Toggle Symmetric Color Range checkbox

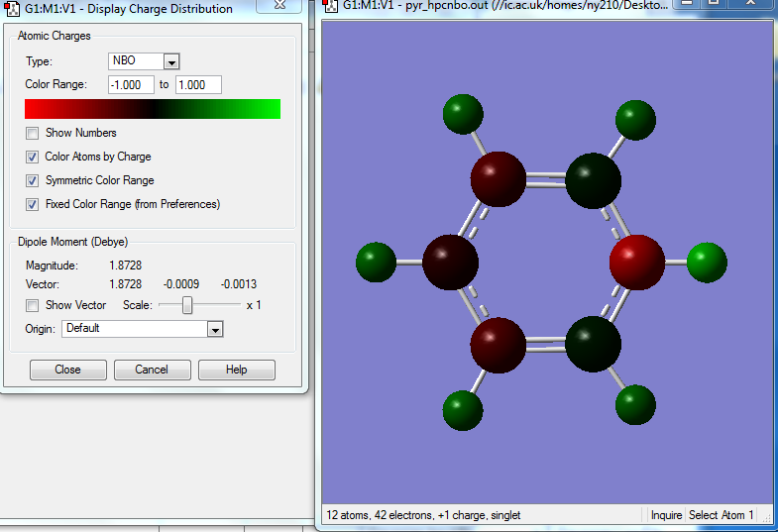point(34,180)
